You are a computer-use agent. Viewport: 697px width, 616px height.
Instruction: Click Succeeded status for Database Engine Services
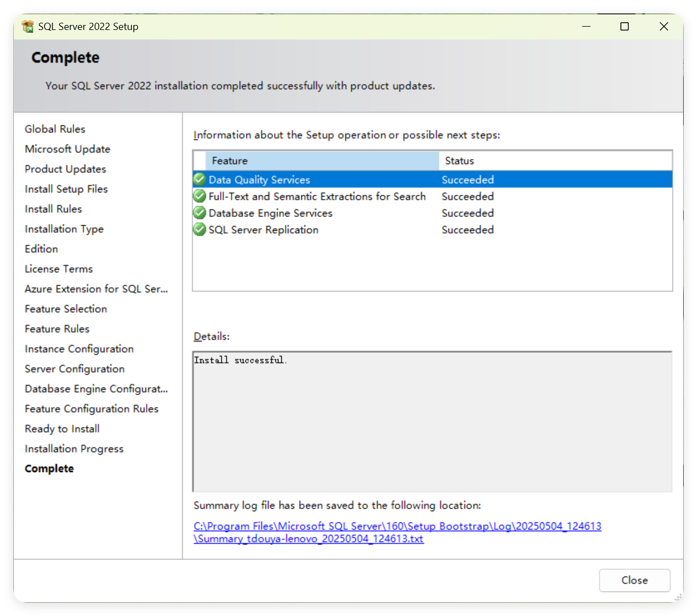coord(468,213)
